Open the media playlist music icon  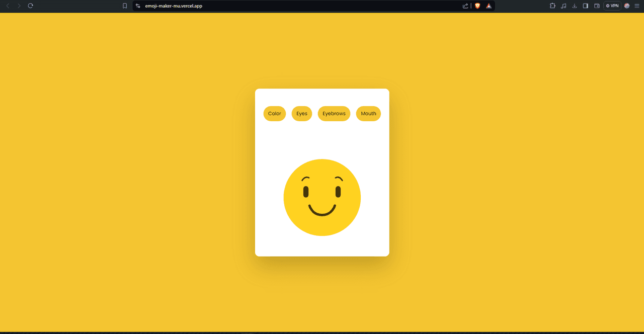[x=563, y=6]
